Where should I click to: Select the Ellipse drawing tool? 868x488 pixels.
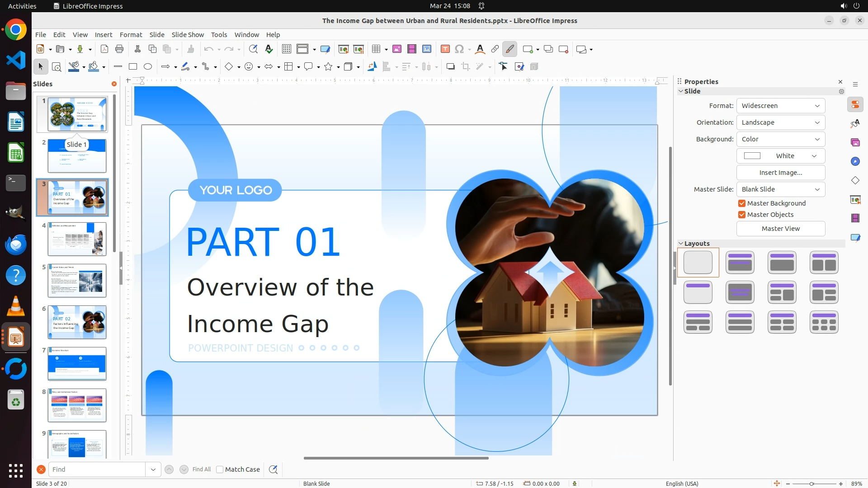coord(148,67)
